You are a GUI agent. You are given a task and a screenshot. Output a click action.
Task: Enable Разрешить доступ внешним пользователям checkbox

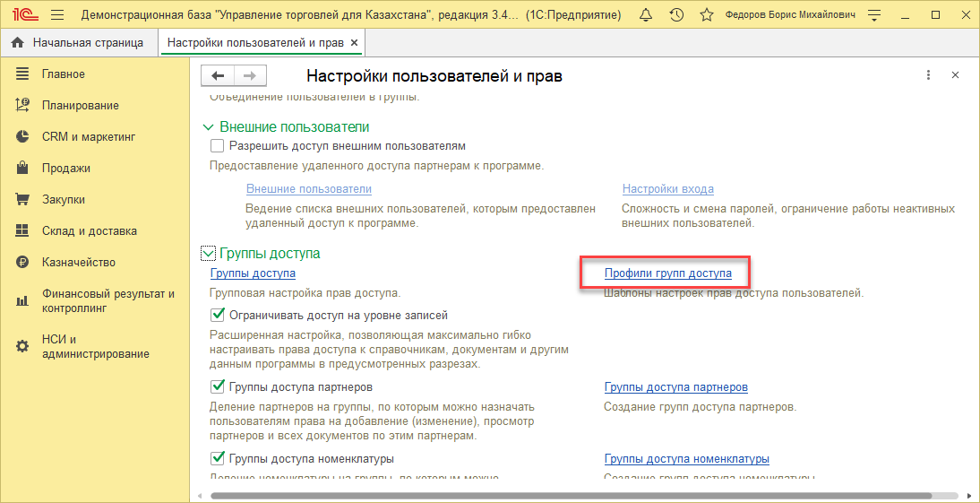coord(217,145)
